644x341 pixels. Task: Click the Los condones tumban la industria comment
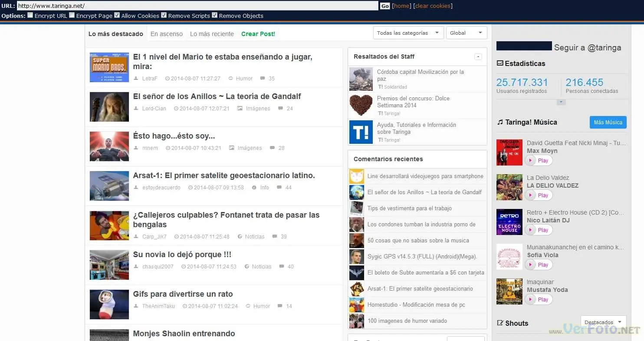point(421,225)
